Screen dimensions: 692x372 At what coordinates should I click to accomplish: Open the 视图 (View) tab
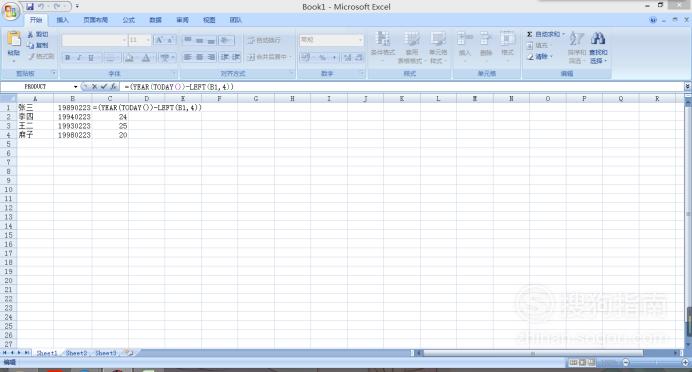pyautogui.click(x=209, y=20)
